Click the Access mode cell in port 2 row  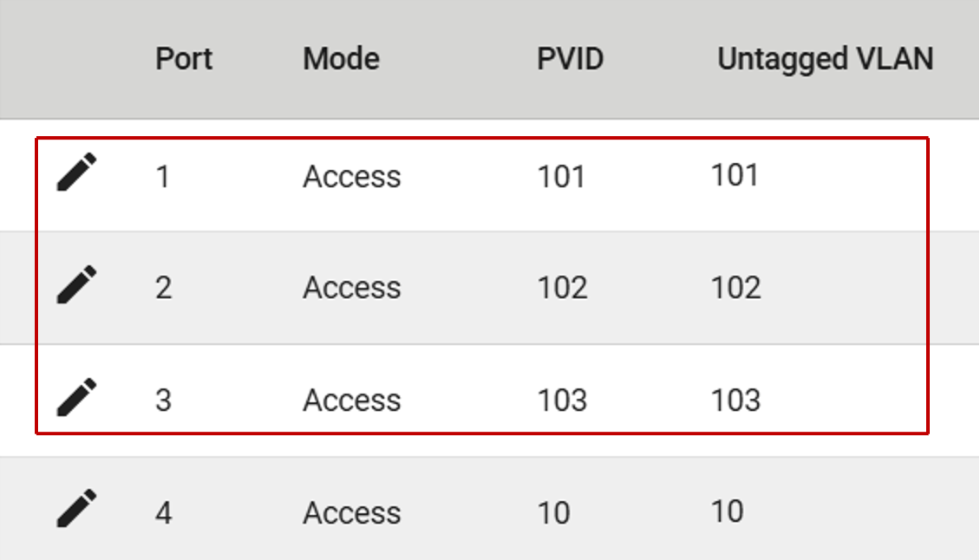click(351, 288)
